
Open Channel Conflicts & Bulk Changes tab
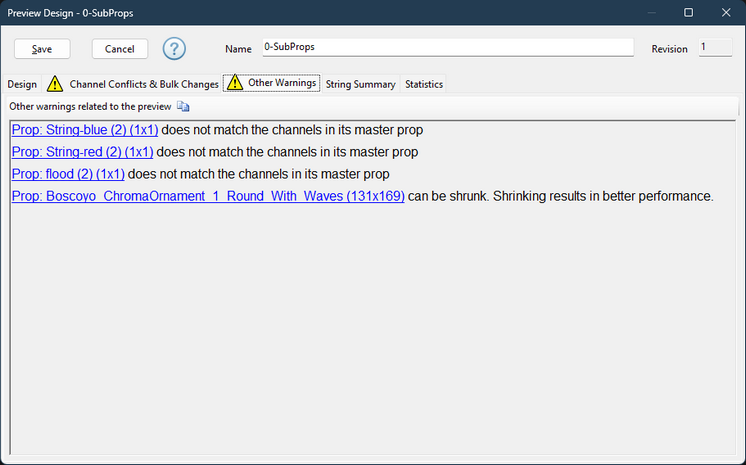pos(133,84)
